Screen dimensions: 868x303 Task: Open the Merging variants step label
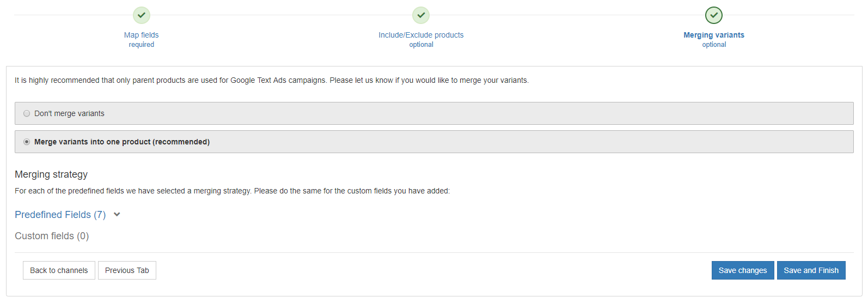714,35
